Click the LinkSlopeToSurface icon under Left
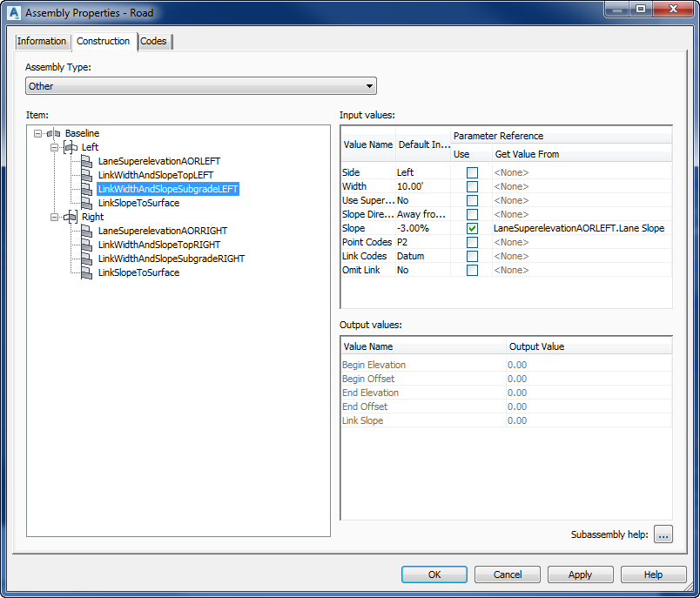This screenshot has height=598, width=700. (x=85, y=203)
